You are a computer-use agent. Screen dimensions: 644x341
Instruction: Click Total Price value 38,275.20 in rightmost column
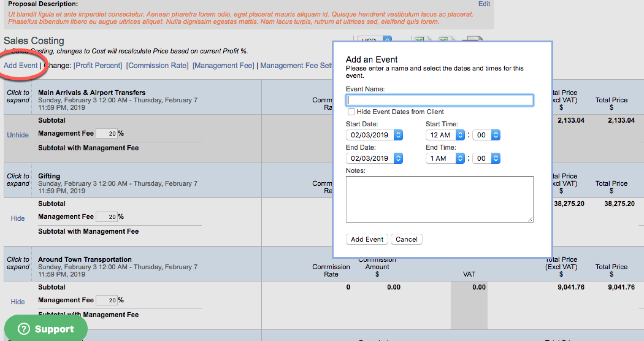point(619,204)
